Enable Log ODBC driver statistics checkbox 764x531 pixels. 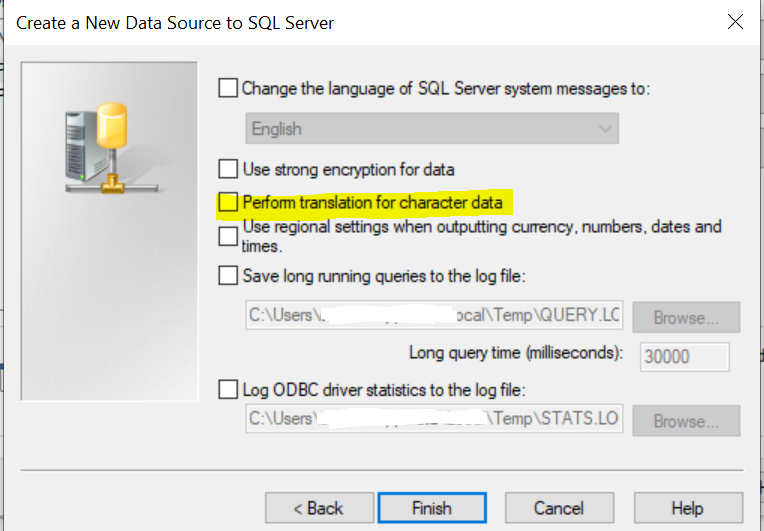[228, 390]
